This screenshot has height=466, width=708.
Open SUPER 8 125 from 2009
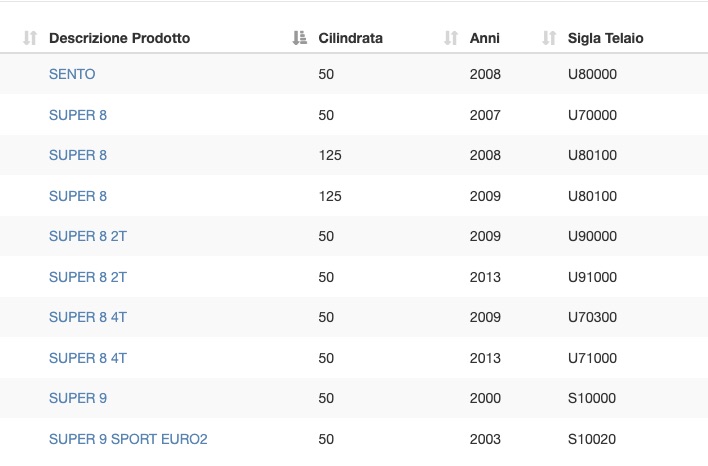(x=78, y=196)
